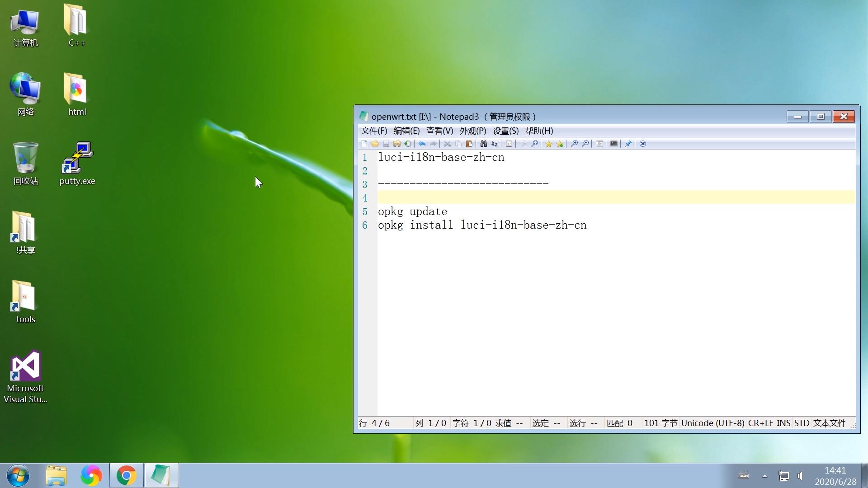
Task: Open the 查看(V) menu
Action: pos(439,131)
